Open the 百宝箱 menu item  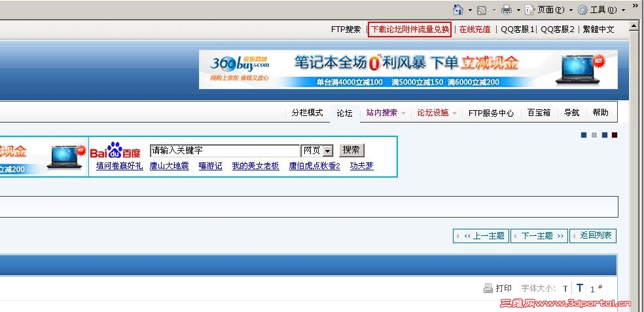pyautogui.click(x=539, y=113)
